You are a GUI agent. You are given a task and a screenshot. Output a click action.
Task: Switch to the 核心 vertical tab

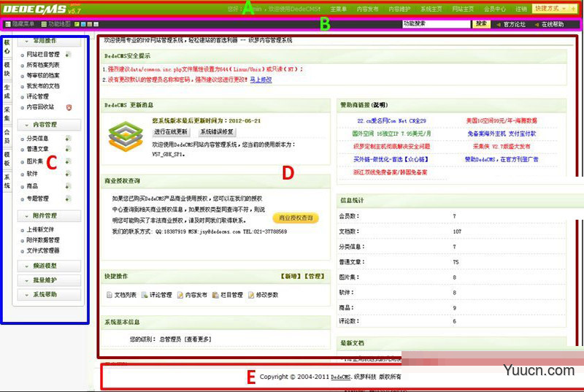click(x=7, y=47)
